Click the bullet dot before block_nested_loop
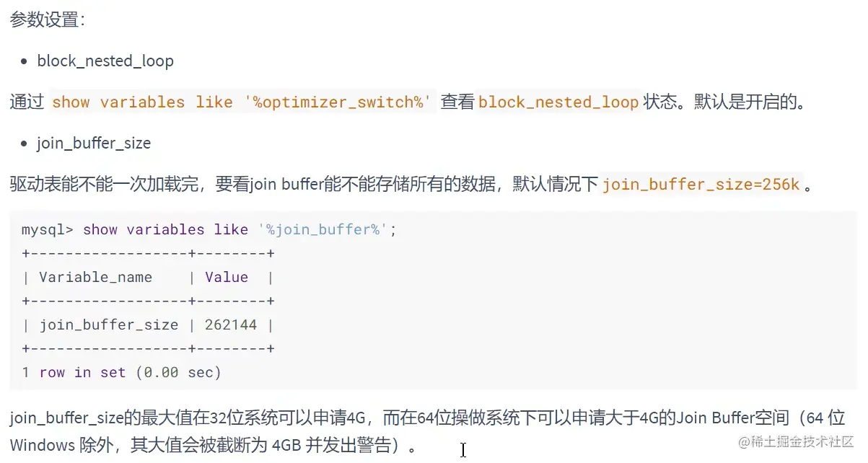Viewport: 868px width, 463px height. point(25,61)
